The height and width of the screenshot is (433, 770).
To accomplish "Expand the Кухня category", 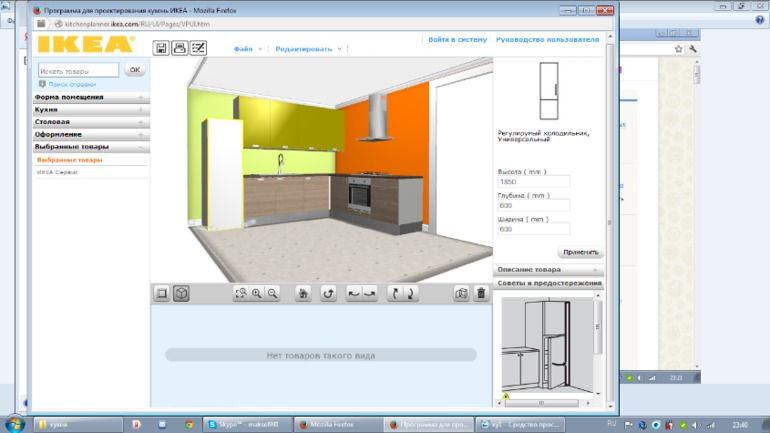I will point(91,109).
